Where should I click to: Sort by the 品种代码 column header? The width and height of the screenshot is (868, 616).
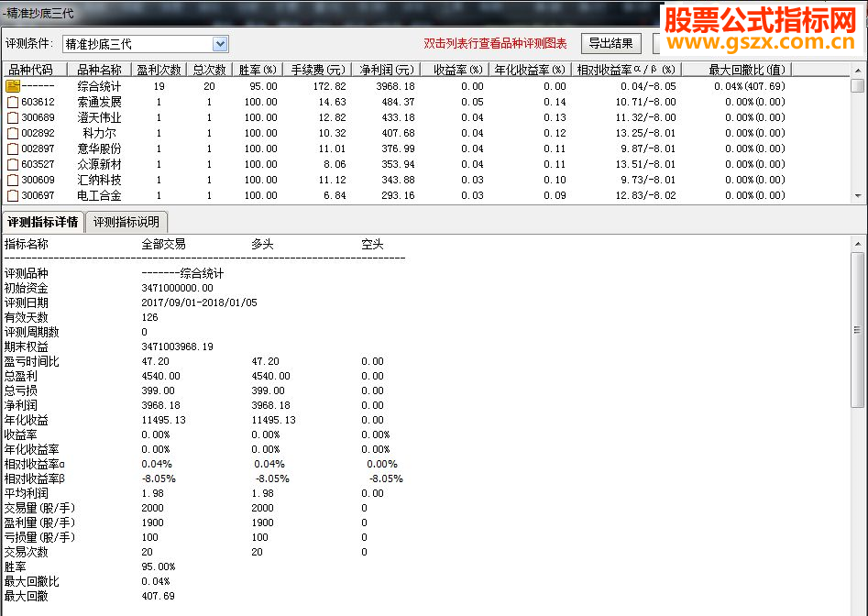[35, 70]
